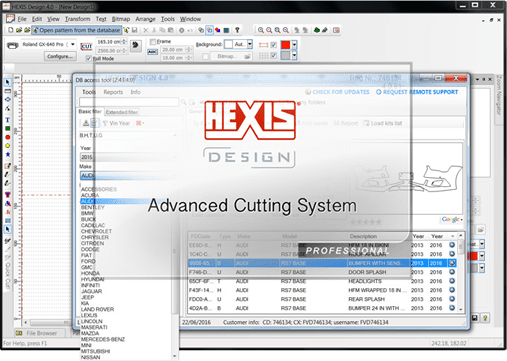Click CHECK FOR UPDATES link
The image size is (507, 361).
(337, 92)
